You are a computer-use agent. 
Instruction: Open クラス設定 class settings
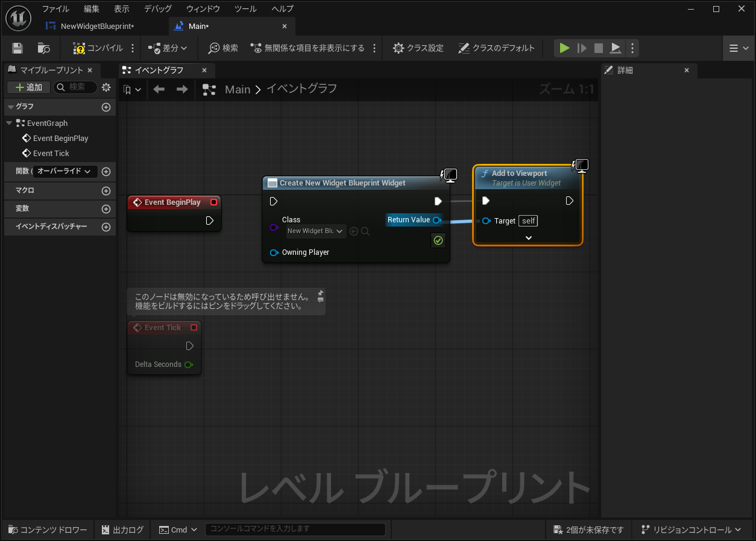coord(418,48)
